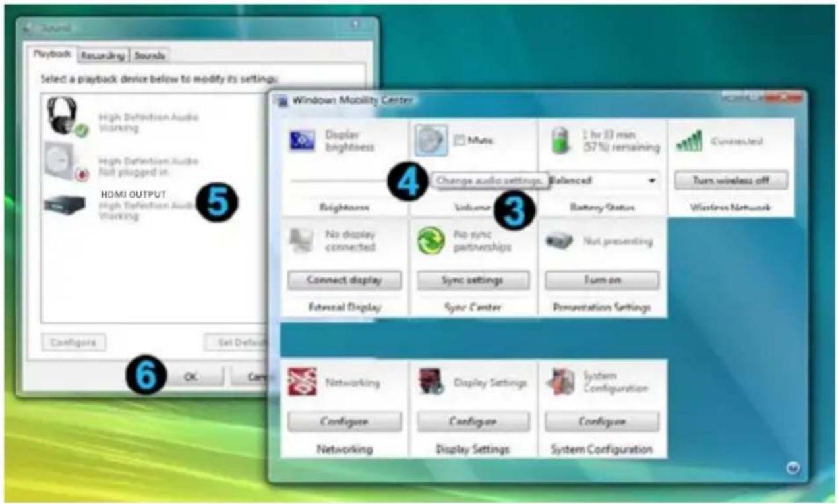Switch to the Playback tab
Screen dimensions: 838x504
click(52, 55)
